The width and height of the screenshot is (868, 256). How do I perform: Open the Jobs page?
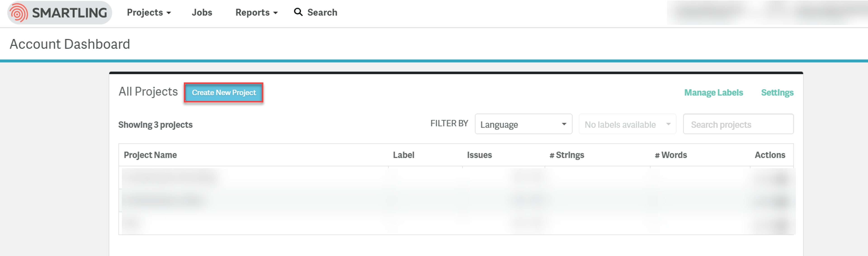[202, 12]
